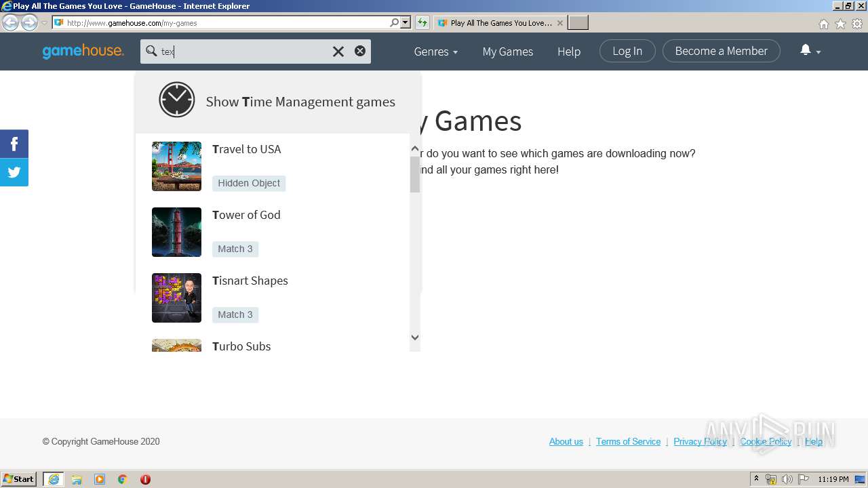
Task: Open Privacy Policy footer link
Action: (x=700, y=441)
